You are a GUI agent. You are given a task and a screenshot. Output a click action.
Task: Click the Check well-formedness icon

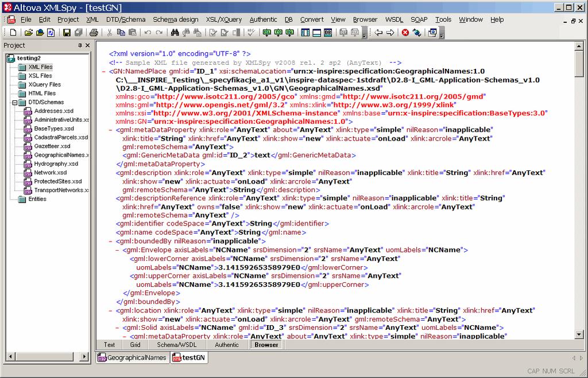[x=213, y=33]
